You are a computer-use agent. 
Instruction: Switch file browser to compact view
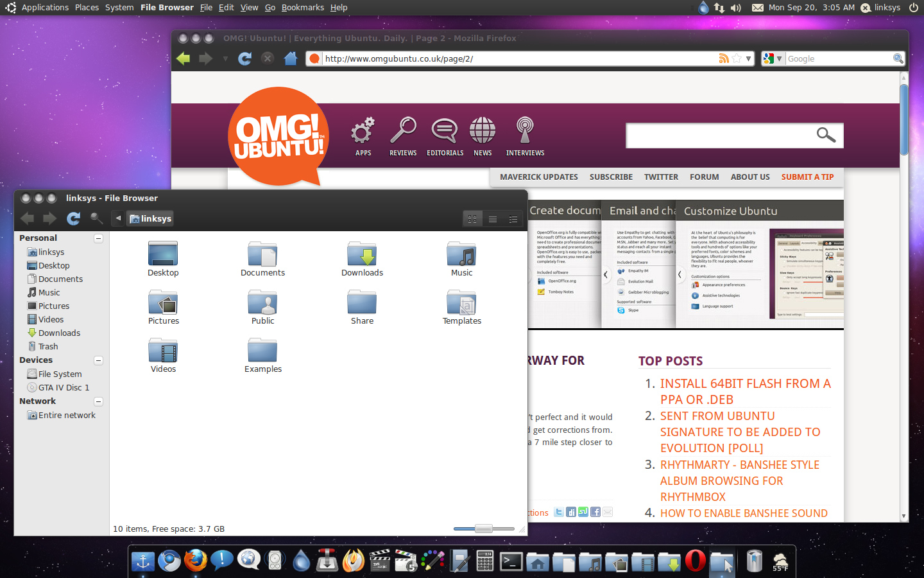[x=513, y=219]
